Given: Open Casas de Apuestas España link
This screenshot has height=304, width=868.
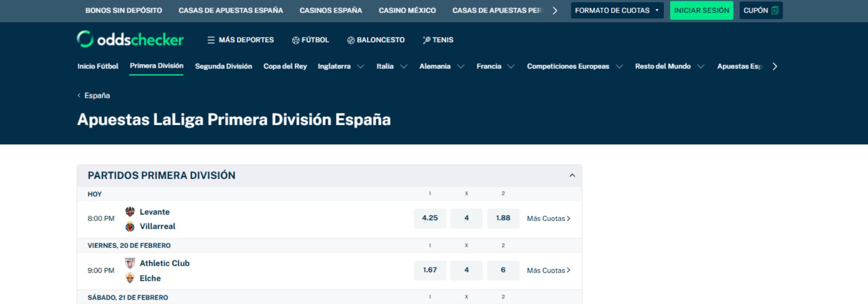Looking at the screenshot, I should click(x=231, y=10).
